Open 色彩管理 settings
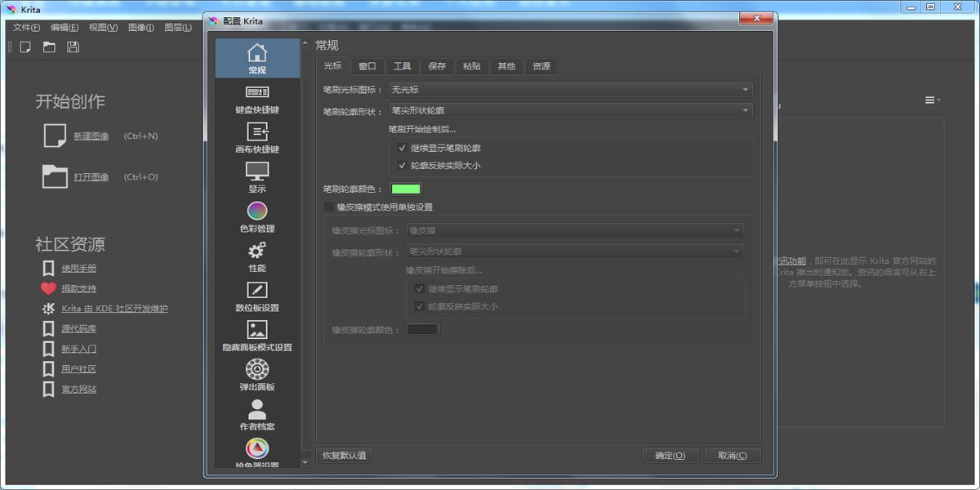Screen dimensions: 980x490 (x=256, y=214)
